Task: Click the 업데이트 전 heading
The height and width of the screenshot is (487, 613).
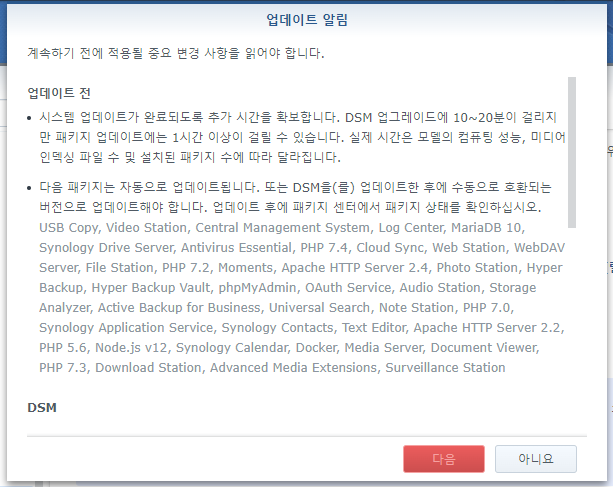Action: (x=59, y=93)
